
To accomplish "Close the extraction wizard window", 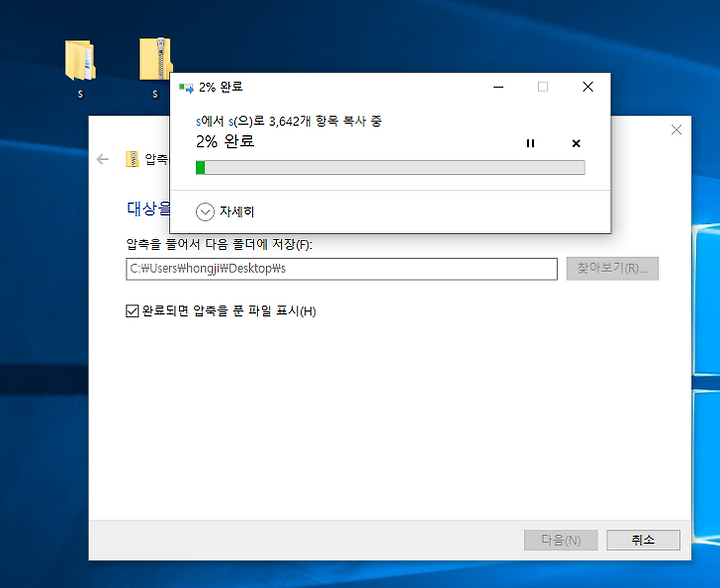I will point(676,130).
